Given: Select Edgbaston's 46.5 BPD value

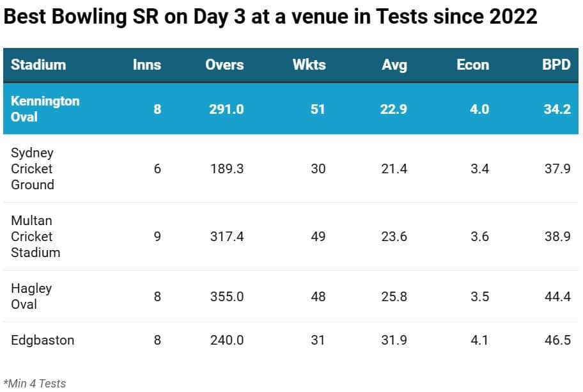Looking at the screenshot, I should (557, 340).
